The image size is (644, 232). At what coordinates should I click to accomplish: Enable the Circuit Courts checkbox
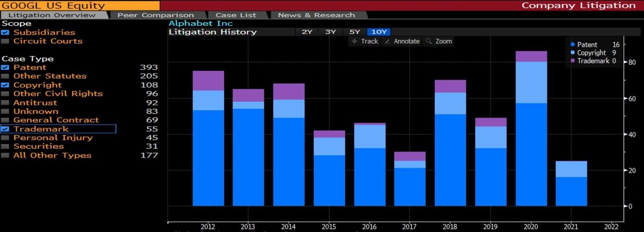(5, 41)
